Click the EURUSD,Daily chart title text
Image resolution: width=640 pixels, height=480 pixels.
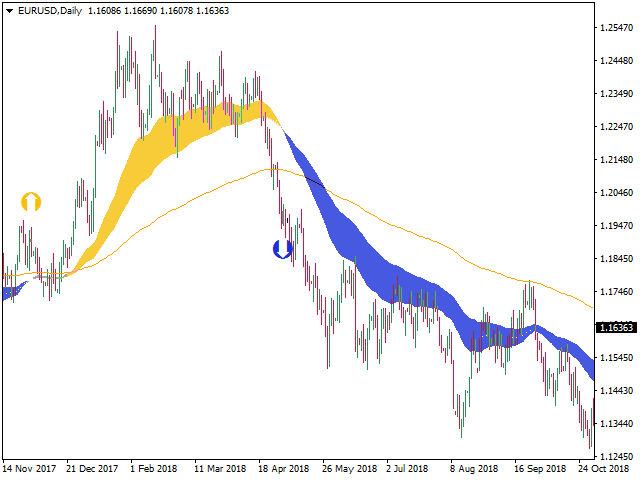click(50, 11)
